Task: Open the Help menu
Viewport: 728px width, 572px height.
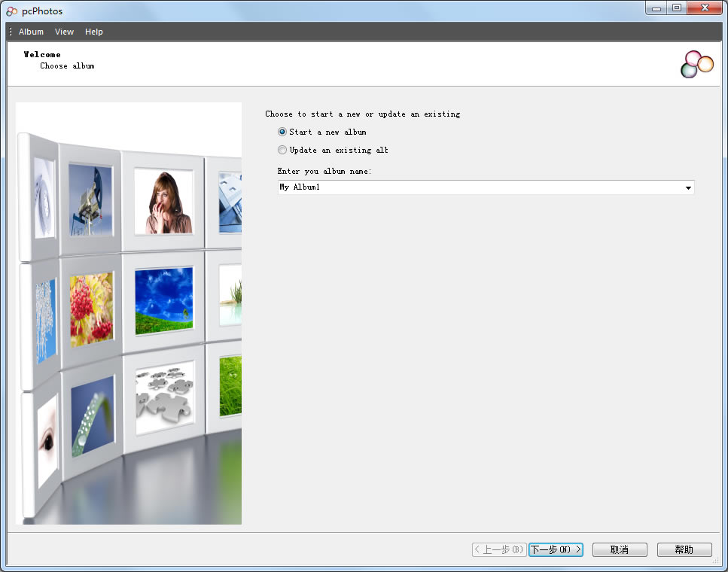Action: [x=93, y=32]
